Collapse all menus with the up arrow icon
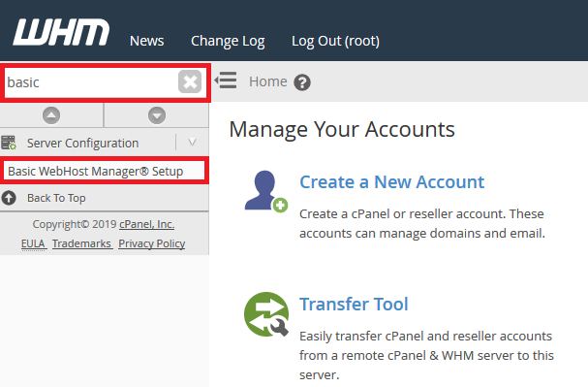588x387 pixels. point(51,115)
